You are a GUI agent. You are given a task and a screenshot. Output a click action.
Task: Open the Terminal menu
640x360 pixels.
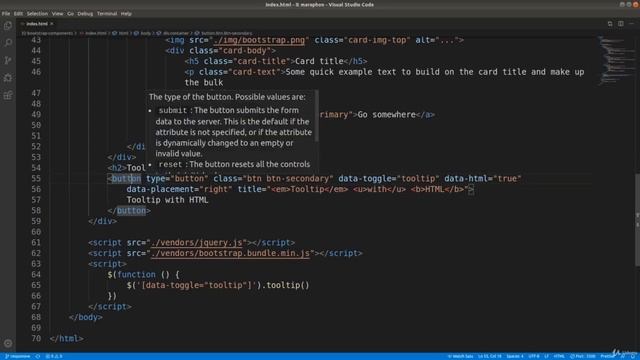click(x=107, y=13)
